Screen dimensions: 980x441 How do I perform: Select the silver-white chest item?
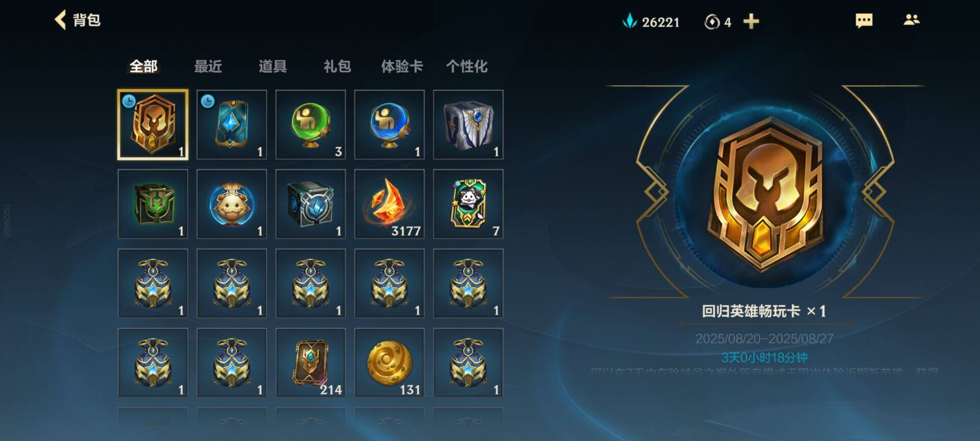[x=468, y=125]
